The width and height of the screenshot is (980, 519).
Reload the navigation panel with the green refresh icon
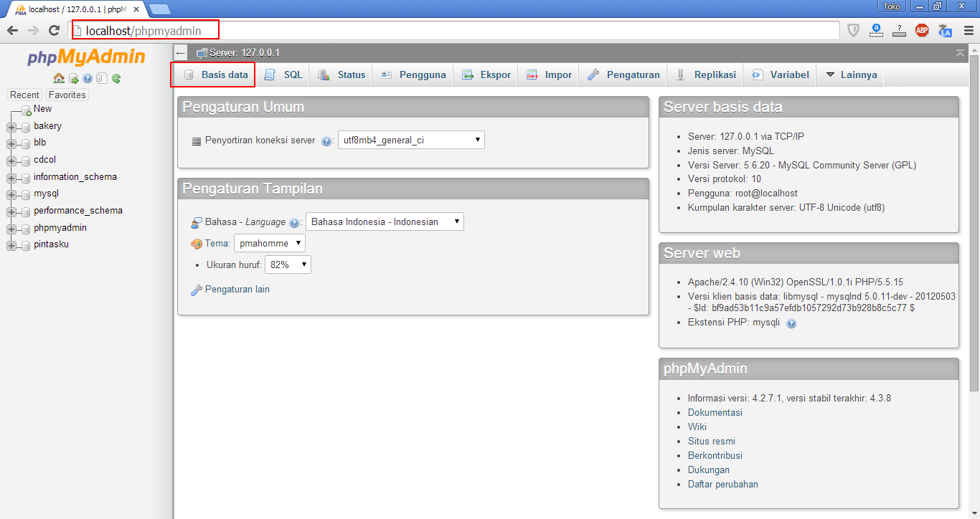[116, 79]
